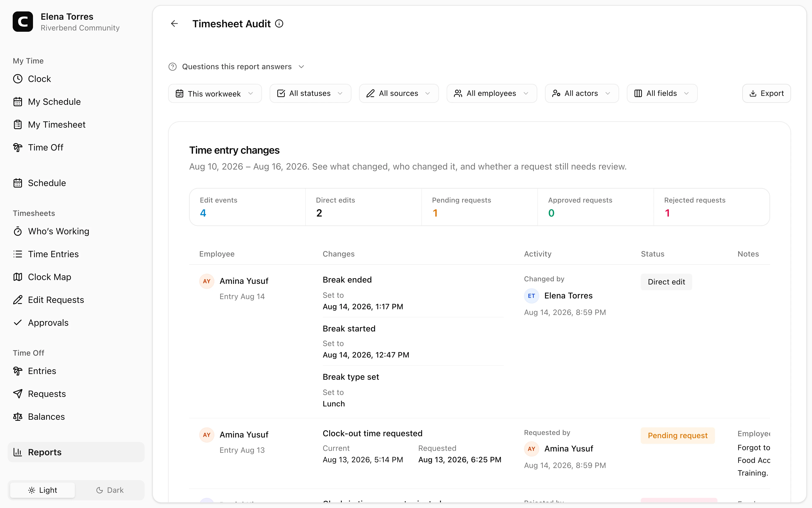Screen dimensions: 812x508
Task: Click the download icon on the Export button
Action: pyautogui.click(x=753, y=93)
